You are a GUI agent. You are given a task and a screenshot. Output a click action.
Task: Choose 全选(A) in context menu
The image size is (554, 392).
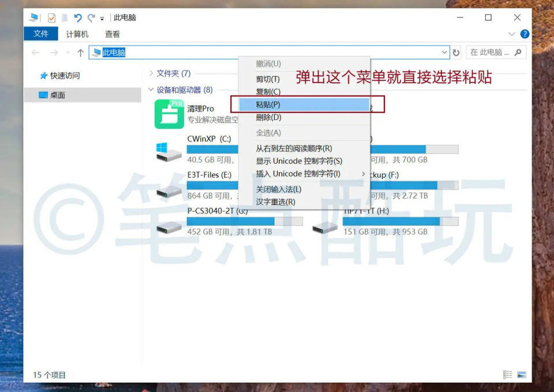(x=305, y=133)
